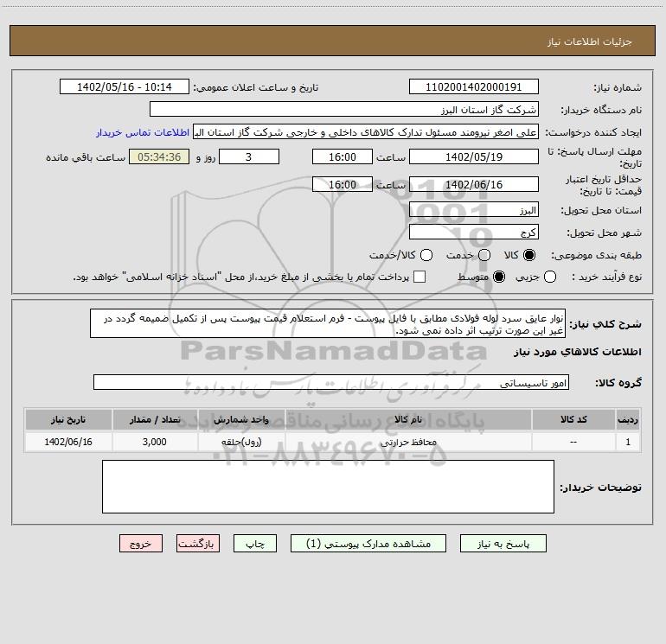Click the شماره نیاز field 1102001402000191
Viewport: 666px width, 644px height.
(x=474, y=87)
